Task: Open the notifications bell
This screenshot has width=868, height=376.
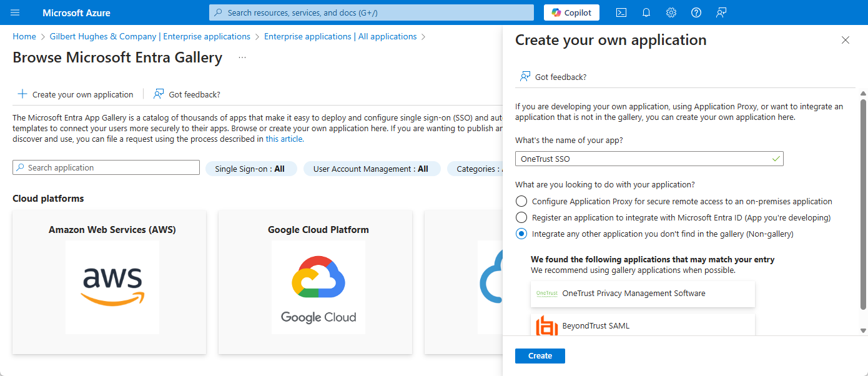Action: click(646, 12)
